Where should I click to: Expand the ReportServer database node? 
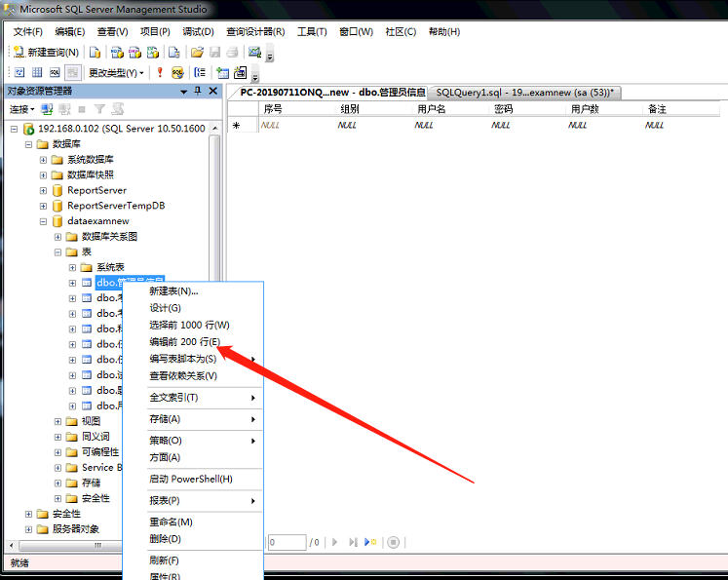pyautogui.click(x=43, y=190)
